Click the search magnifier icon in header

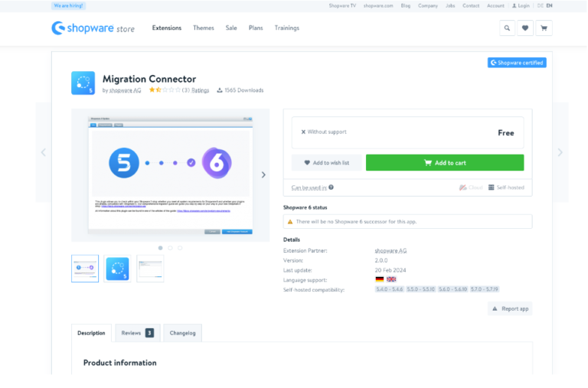(x=507, y=28)
